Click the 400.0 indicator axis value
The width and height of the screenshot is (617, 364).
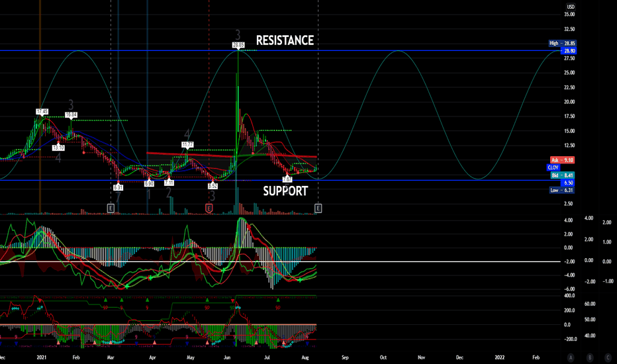(569, 296)
